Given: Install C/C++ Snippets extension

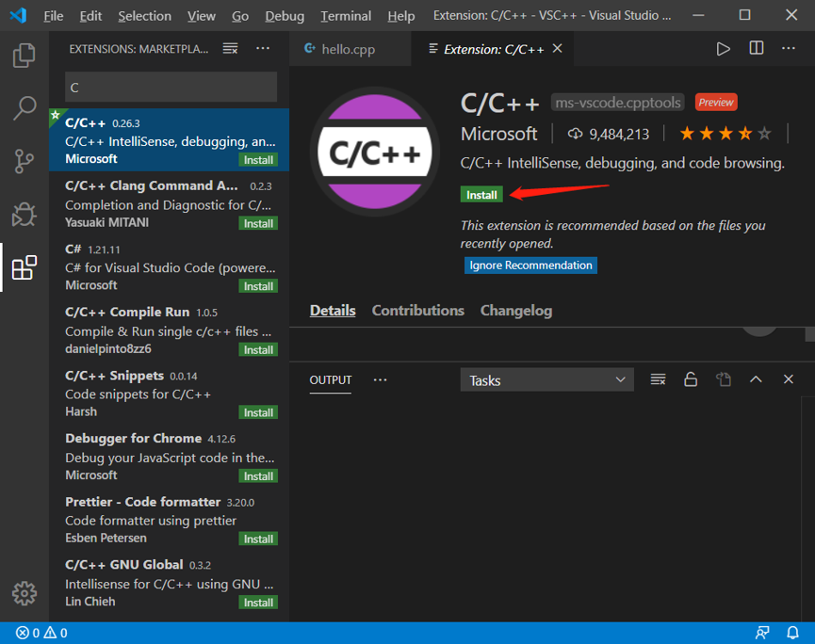Looking at the screenshot, I should (x=258, y=412).
